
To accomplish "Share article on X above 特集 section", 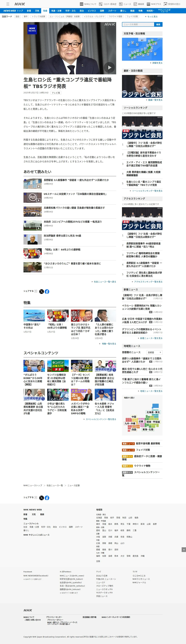I will (42, 291).
